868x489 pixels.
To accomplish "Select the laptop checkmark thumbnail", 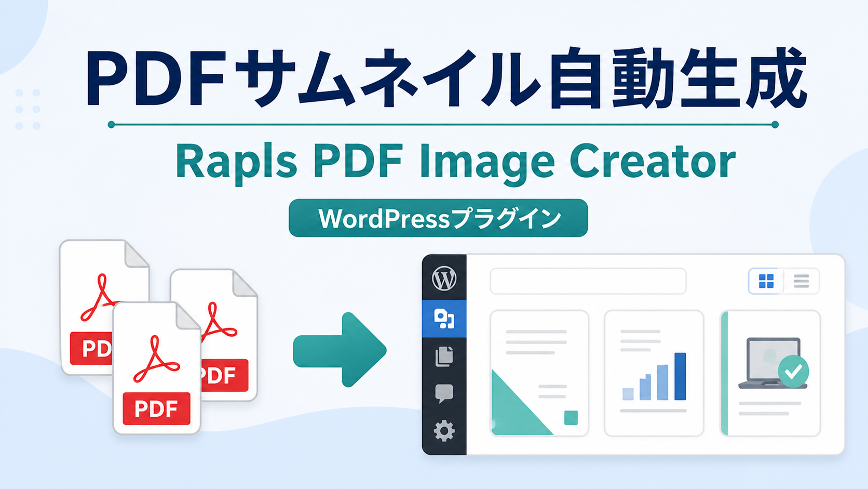I will (x=770, y=373).
